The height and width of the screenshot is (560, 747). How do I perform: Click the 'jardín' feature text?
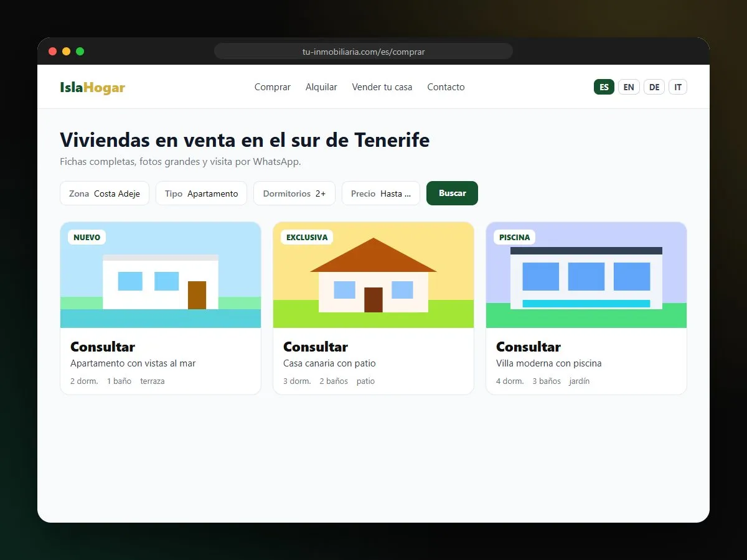(x=580, y=381)
